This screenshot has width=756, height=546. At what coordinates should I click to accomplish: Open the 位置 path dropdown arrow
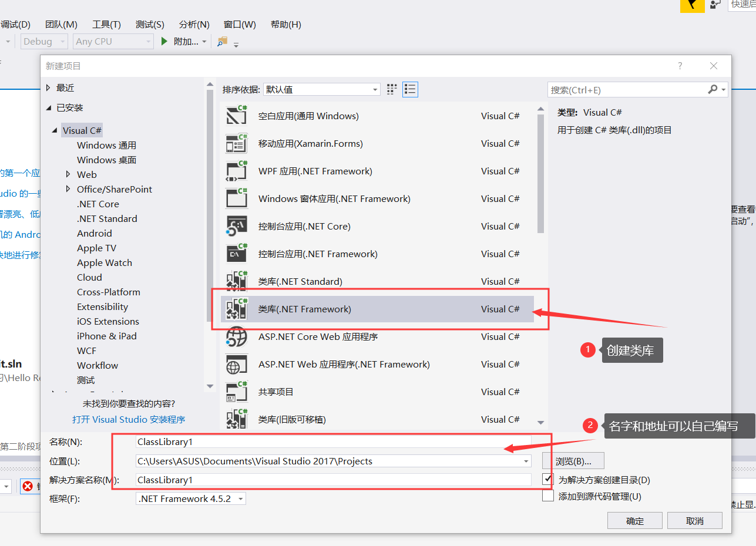[x=526, y=461]
